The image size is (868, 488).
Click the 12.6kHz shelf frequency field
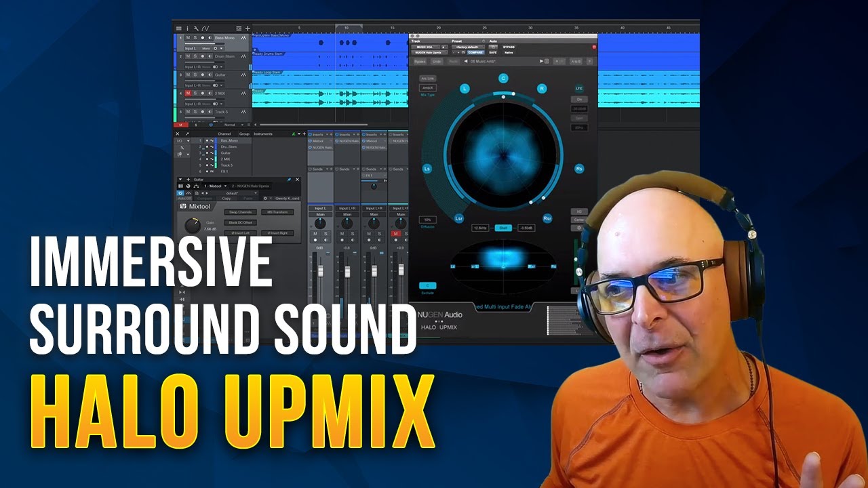(x=480, y=228)
